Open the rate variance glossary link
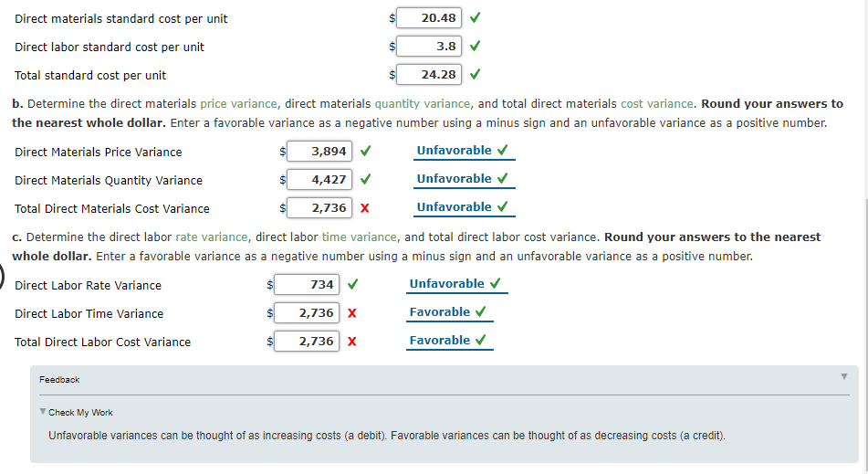The image size is (868, 474). coord(212,237)
